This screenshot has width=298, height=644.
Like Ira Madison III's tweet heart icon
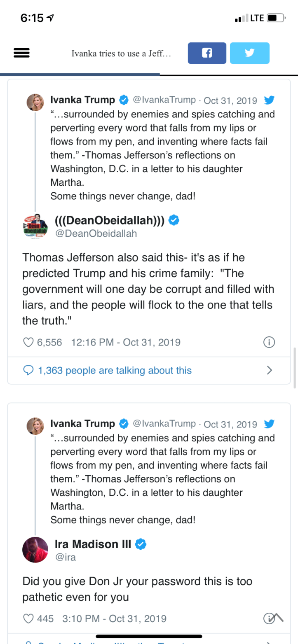[28, 618]
